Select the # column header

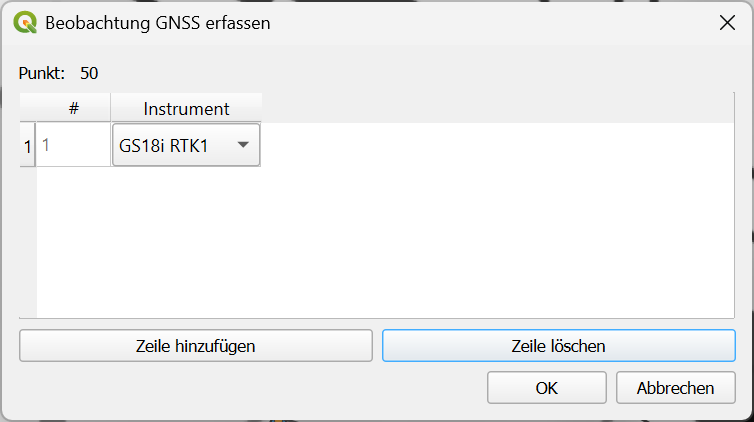click(74, 109)
